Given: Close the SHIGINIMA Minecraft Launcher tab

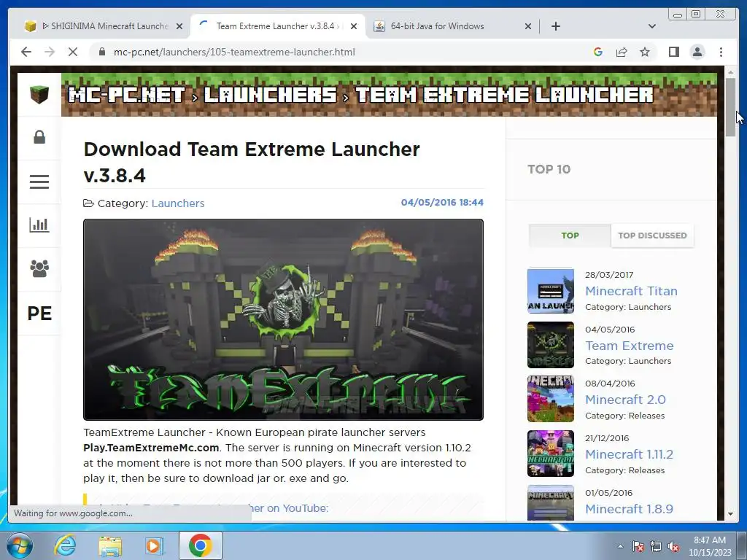Looking at the screenshot, I should pos(179,26).
